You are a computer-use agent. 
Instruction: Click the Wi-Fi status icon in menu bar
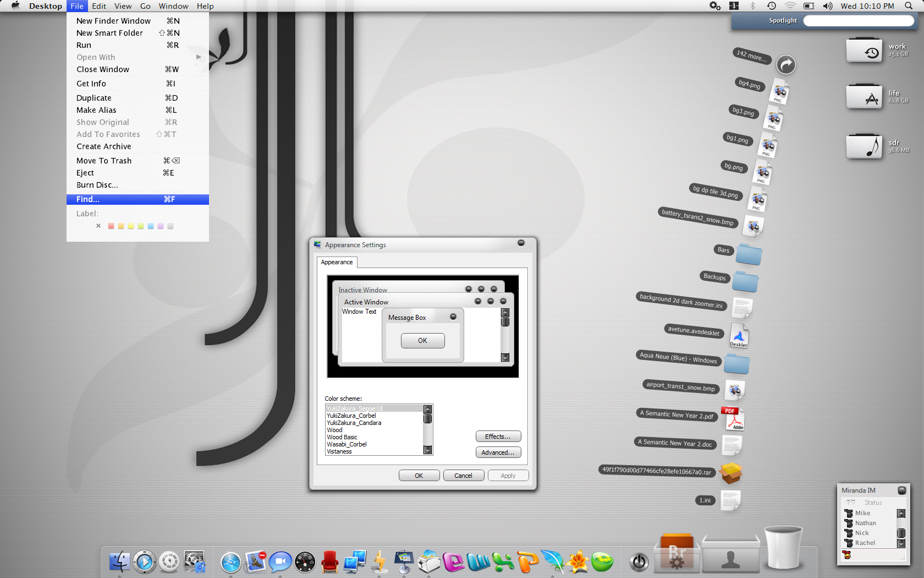(x=790, y=6)
